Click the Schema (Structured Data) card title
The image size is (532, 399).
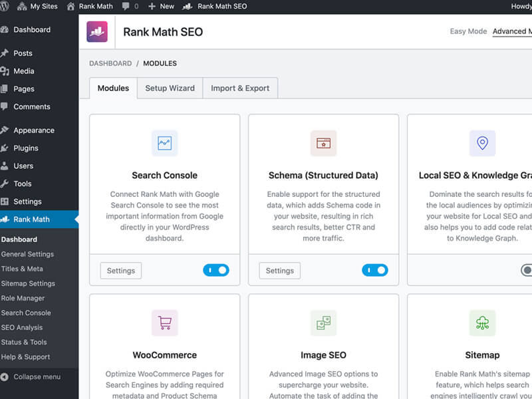tap(323, 176)
